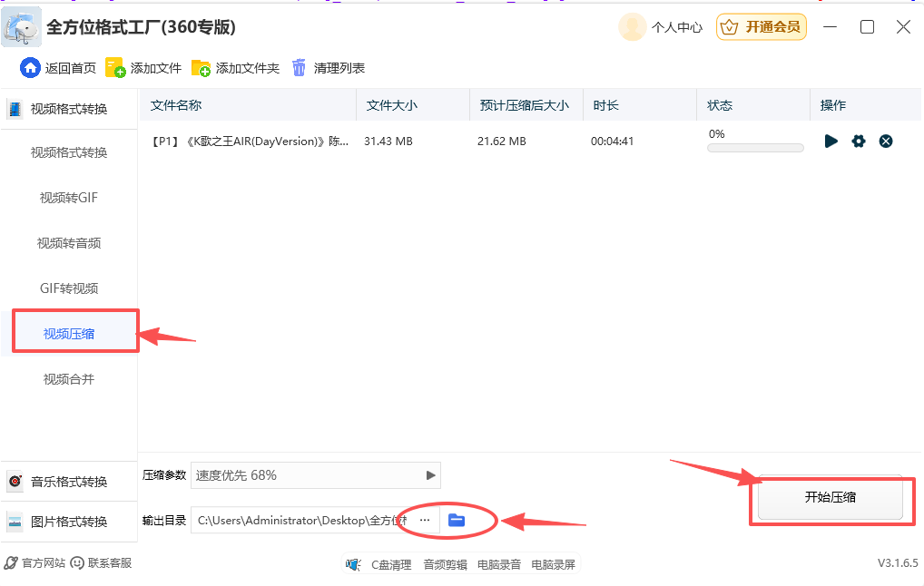Switch to 视频转GIF mode
Viewport: 924px width, 586px height.
coord(68,197)
